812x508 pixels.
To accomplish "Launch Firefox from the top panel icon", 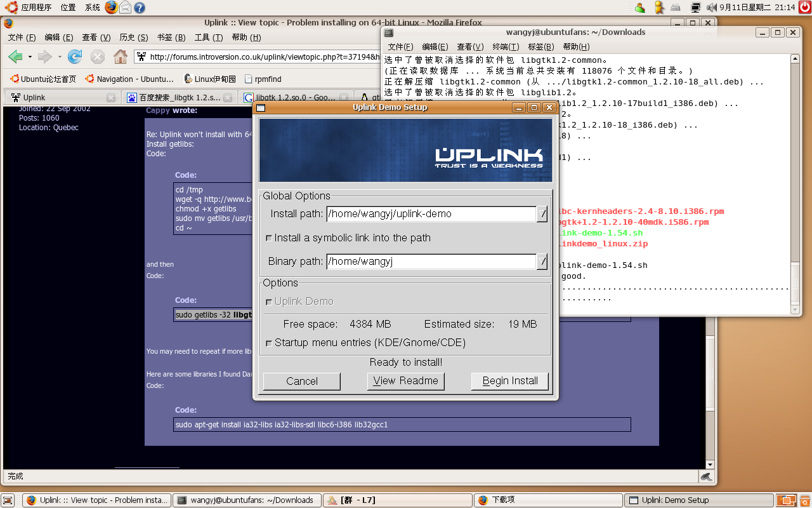I will click(112, 8).
